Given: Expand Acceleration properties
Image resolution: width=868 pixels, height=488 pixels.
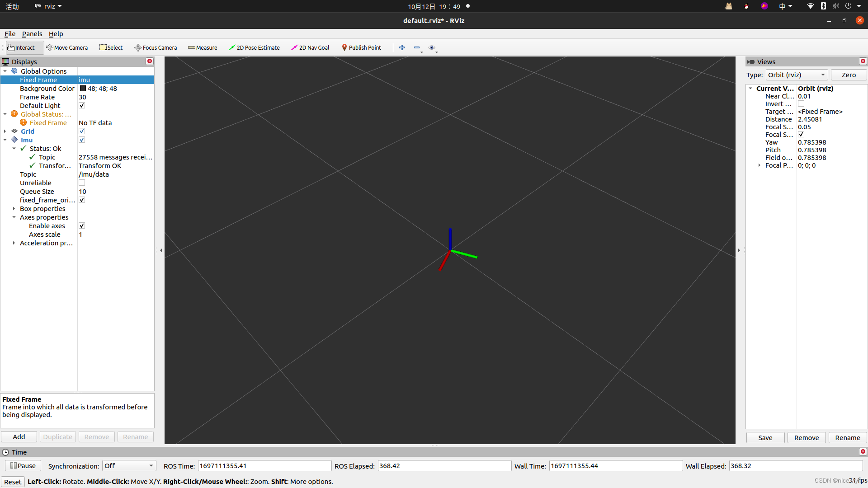Looking at the screenshot, I should point(14,243).
